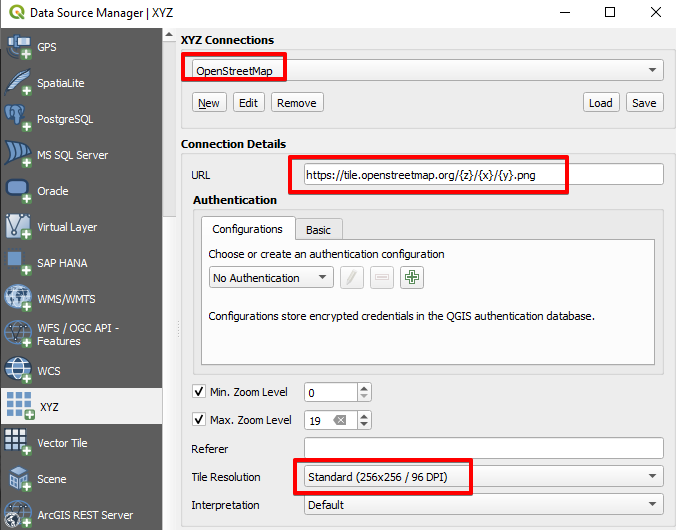Image resolution: width=676 pixels, height=530 pixels.
Task: Open the ArcGIS REST Server icon
Action: click(18, 514)
